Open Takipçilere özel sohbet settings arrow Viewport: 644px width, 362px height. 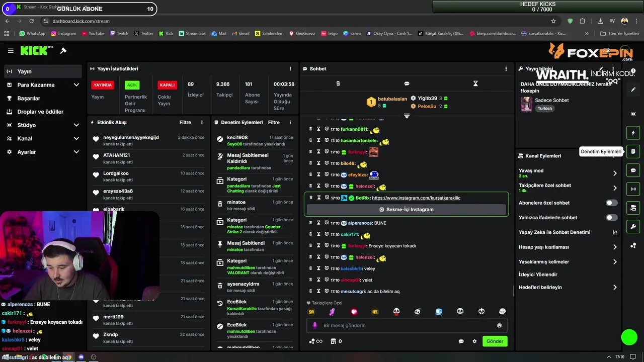[x=615, y=188]
